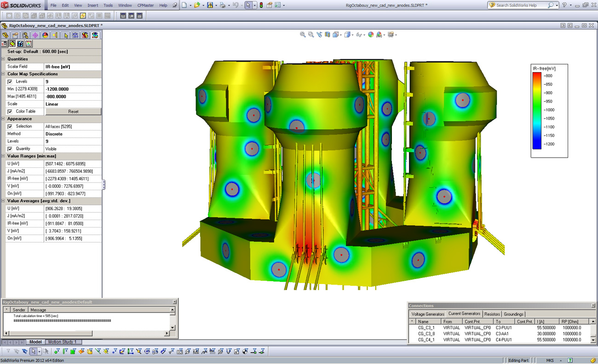The height and width of the screenshot is (364, 598).
Task: Open the DimXpert Manager crosshair tab
Action: pos(35,35)
